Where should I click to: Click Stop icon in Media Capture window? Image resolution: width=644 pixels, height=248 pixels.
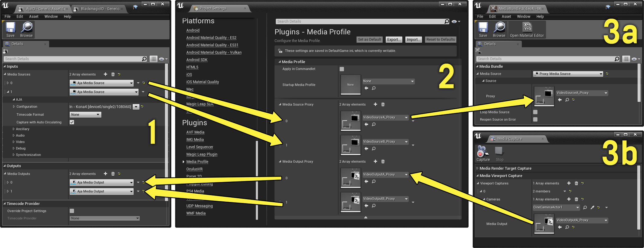coord(499,153)
